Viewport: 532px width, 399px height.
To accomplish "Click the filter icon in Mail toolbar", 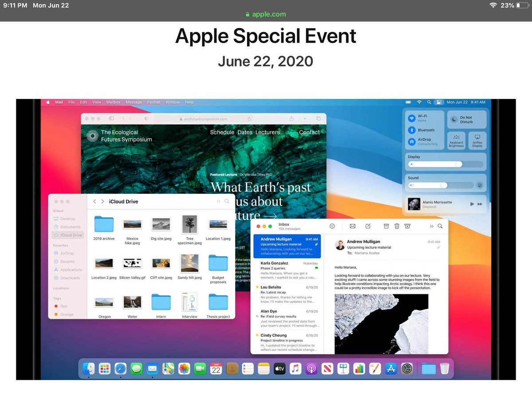I will pyautogui.click(x=332, y=226).
